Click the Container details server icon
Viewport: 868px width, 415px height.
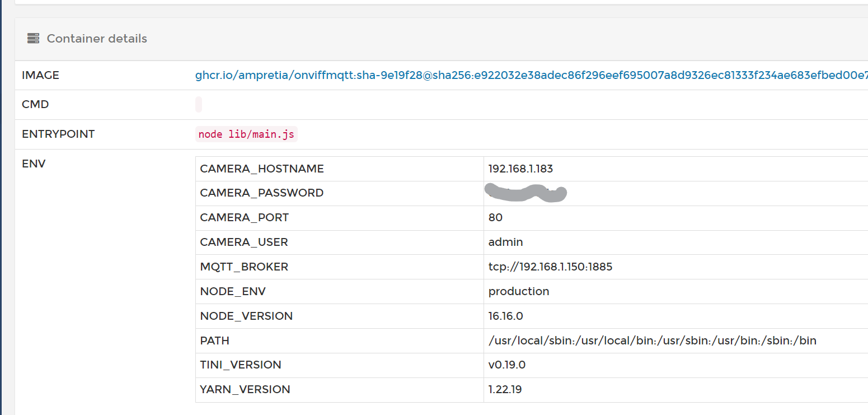tap(33, 39)
